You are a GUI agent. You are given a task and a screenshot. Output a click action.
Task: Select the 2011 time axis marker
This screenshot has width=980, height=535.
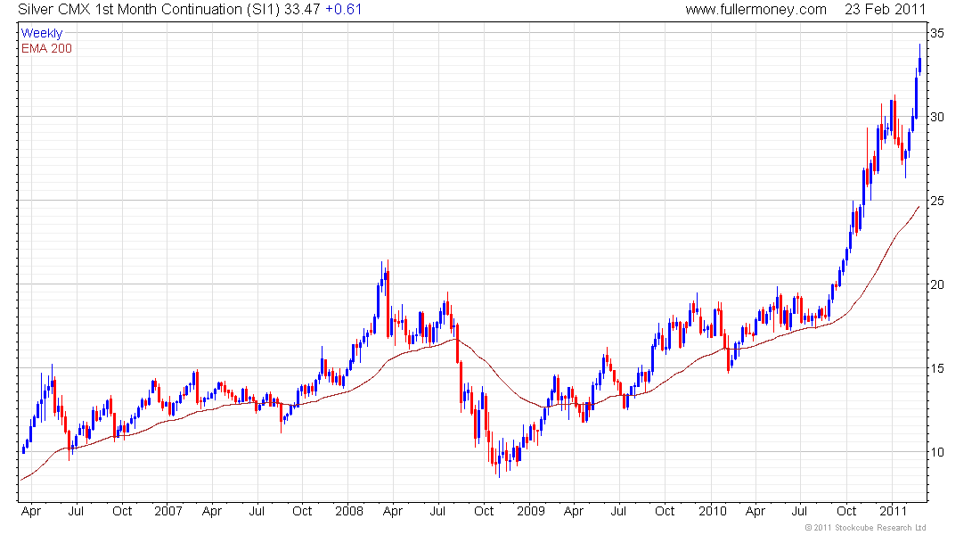(x=893, y=511)
